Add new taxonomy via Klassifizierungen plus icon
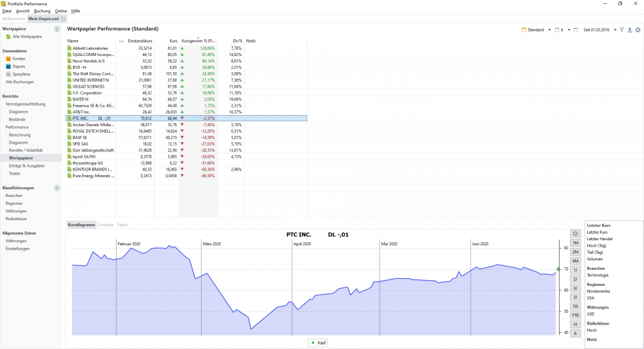The height and width of the screenshot is (349, 644). tap(57, 187)
